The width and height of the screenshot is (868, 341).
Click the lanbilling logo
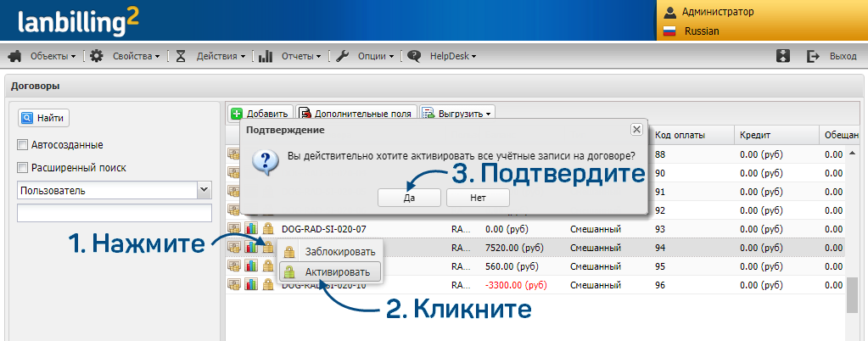[78, 21]
